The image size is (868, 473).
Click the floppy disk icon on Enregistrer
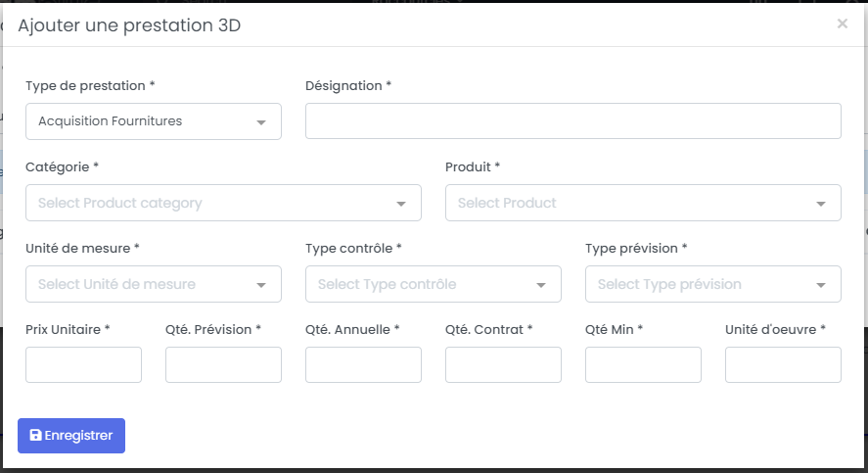(x=36, y=436)
